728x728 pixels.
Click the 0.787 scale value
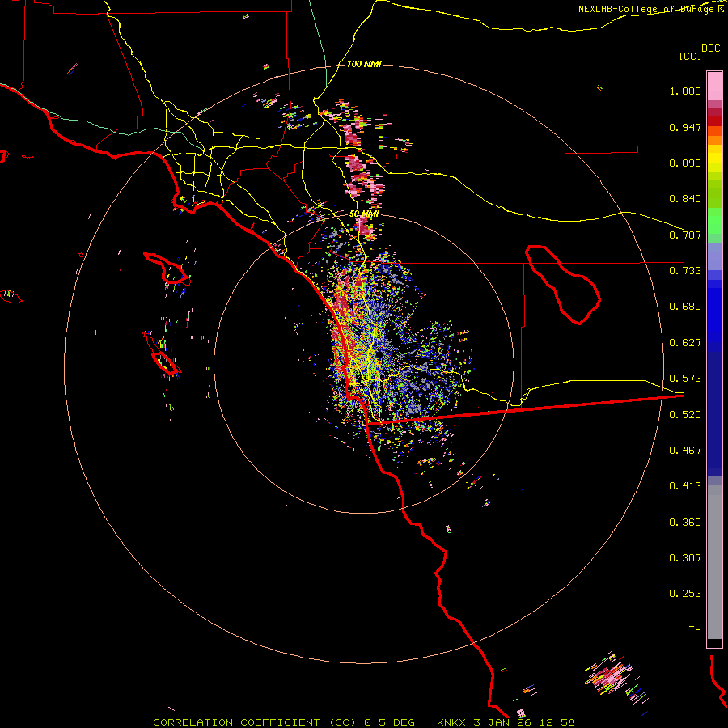(685, 235)
